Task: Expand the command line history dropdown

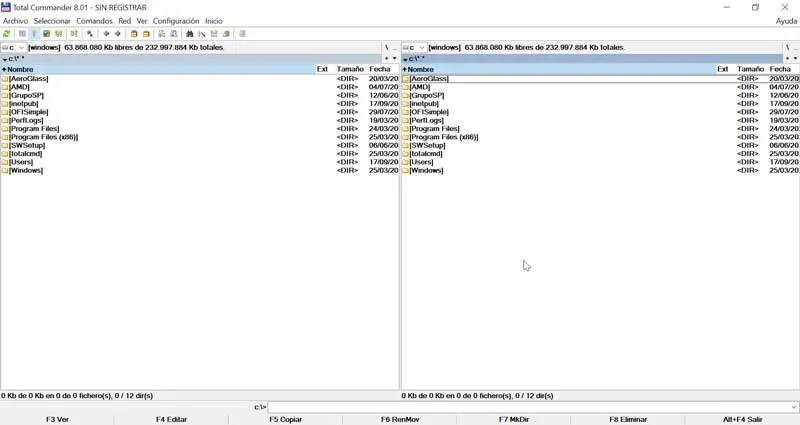Action: pyautogui.click(x=794, y=407)
